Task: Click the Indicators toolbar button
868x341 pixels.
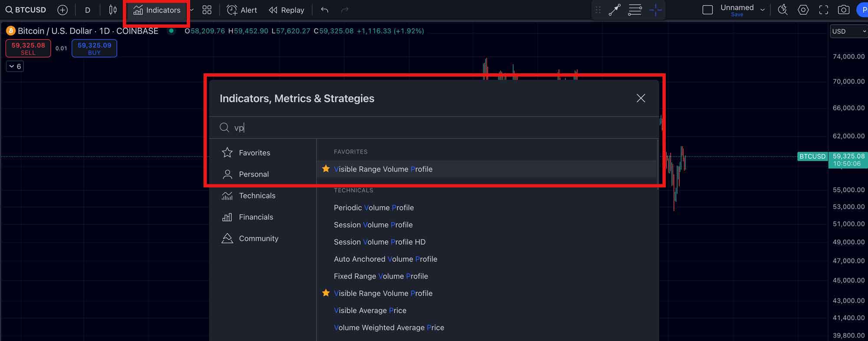Action: click(x=157, y=10)
